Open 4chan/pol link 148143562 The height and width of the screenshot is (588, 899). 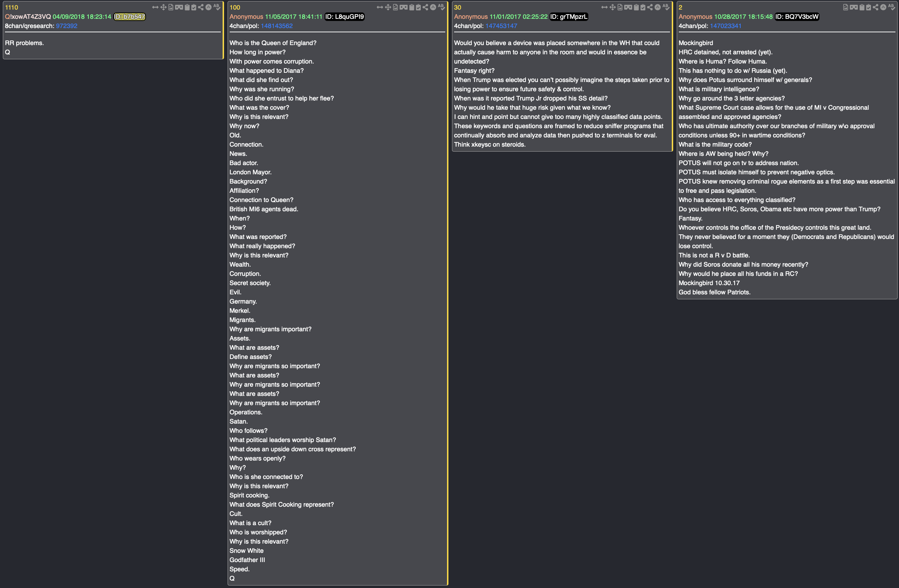[277, 26]
